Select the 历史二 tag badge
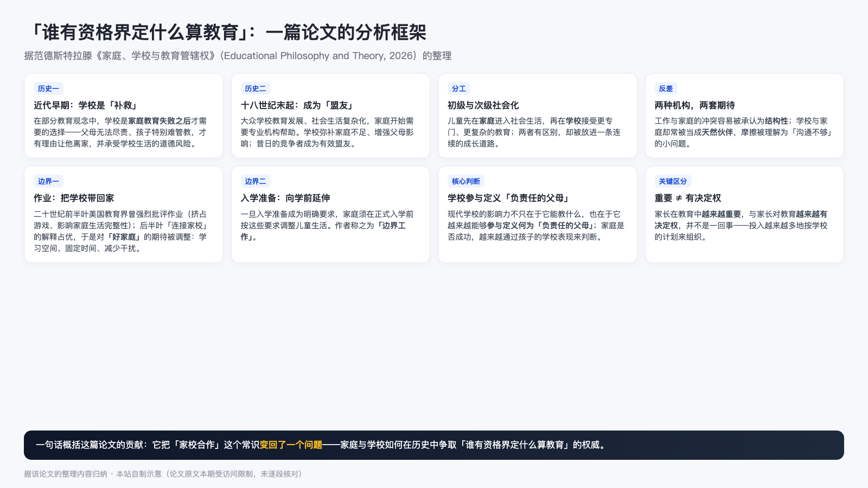Screen dimensions: 868x488 pos(256,88)
